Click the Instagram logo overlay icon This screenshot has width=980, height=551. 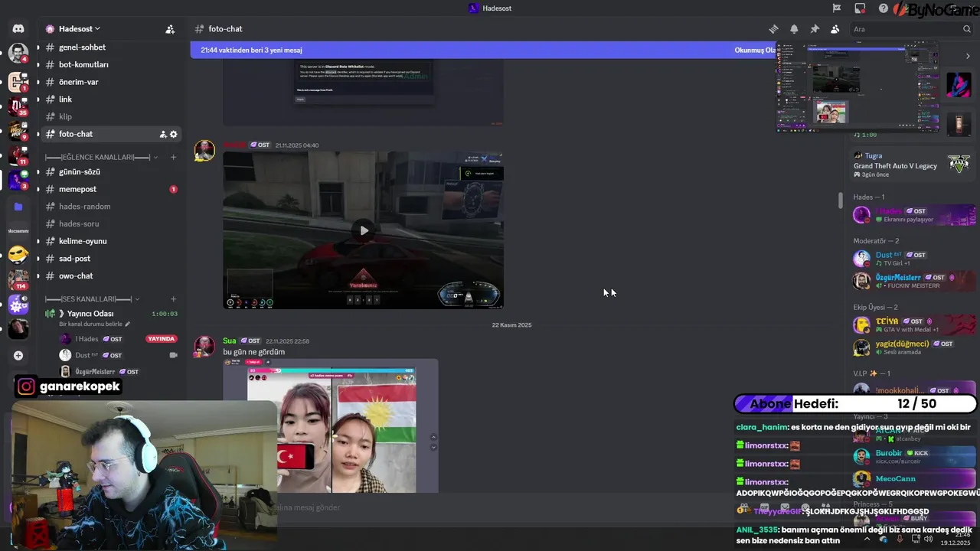pyautogui.click(x=26, y=386)
